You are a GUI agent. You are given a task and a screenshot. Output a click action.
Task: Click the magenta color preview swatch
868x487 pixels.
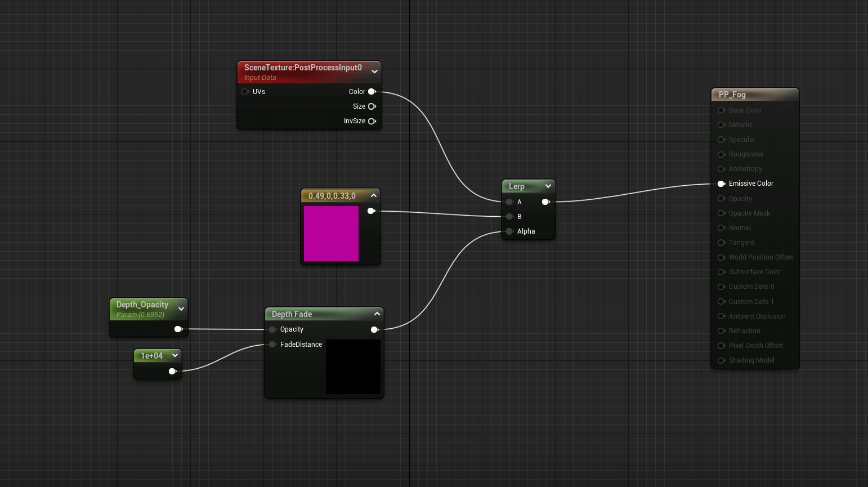[331, 234]
